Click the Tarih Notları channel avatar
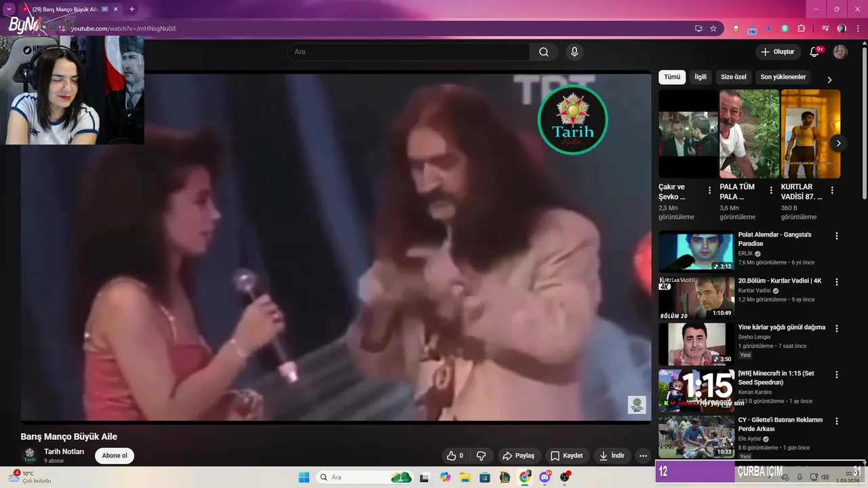 pyautogui.click(x=30, y=455)
